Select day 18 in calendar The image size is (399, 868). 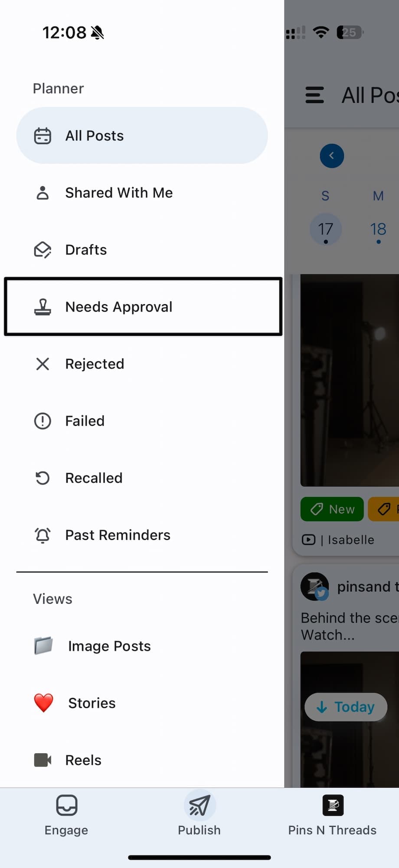[x=378, y=229]
